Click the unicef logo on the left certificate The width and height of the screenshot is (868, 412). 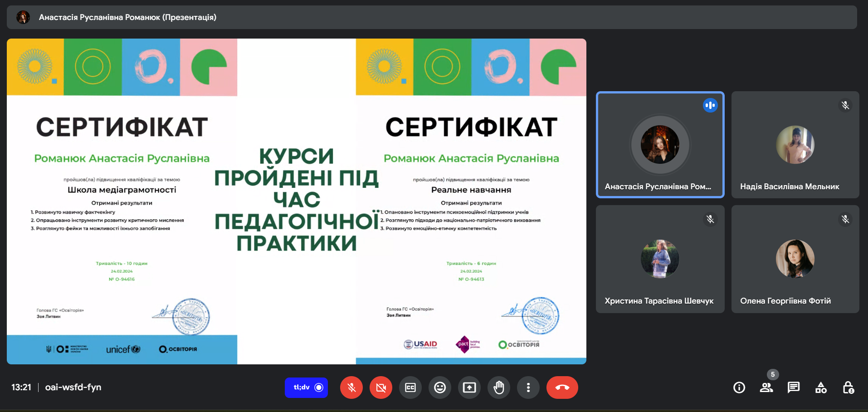123,349
